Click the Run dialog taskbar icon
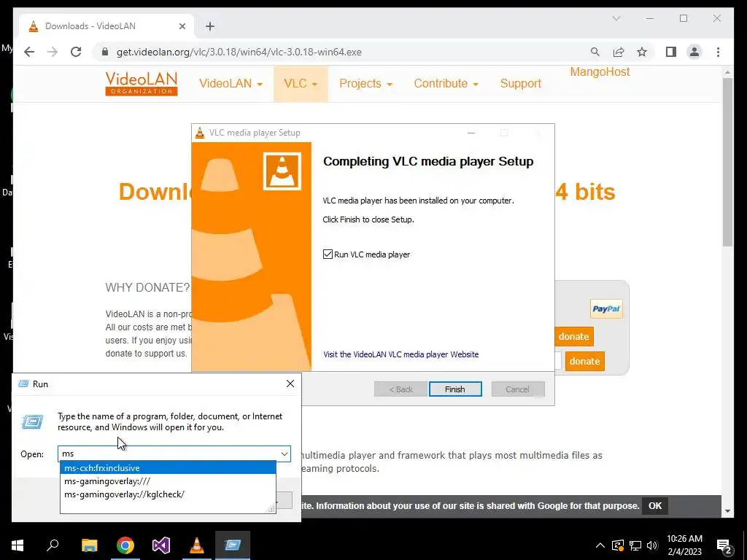Image resolution: width=747 pixels, height=560 pixels. (x=233, y=545)
